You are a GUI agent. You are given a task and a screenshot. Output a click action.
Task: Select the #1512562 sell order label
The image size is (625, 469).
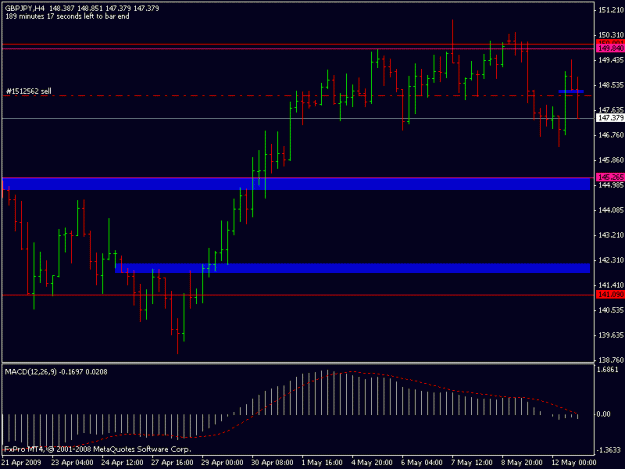click(x=29, y=91)
